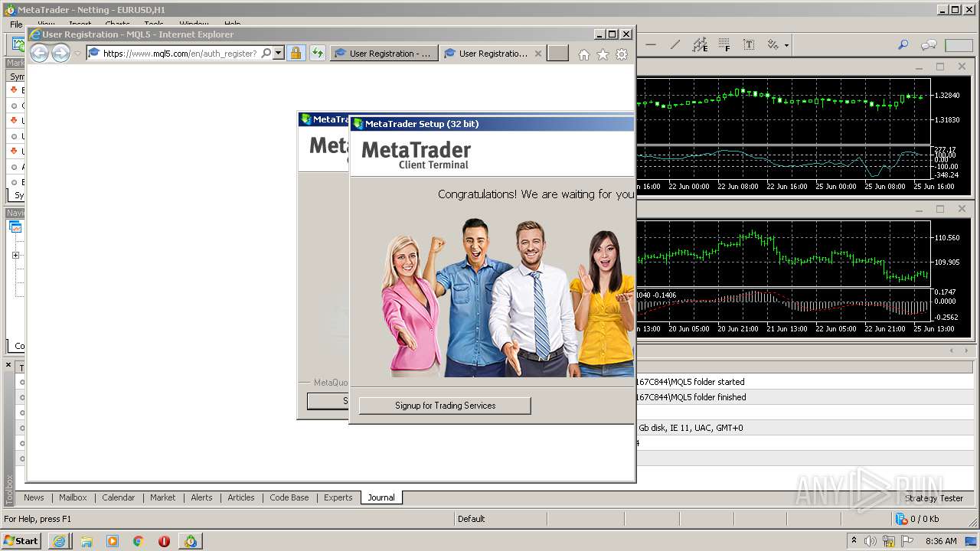Click the upper chart's maximize button

940,67
